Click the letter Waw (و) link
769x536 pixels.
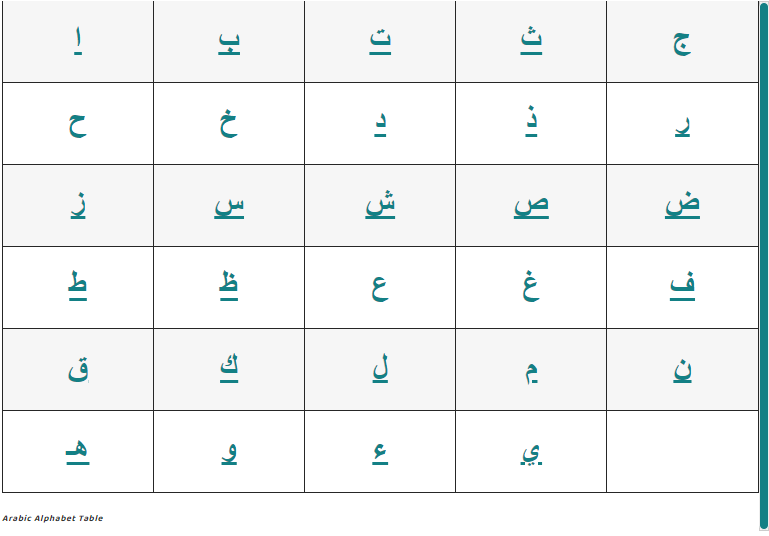coord(229,452)
